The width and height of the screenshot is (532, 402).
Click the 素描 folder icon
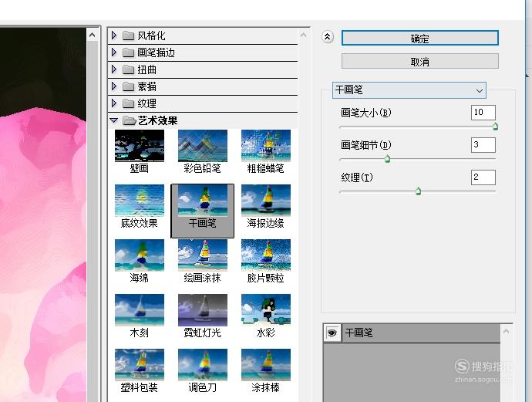tap(128, 86)
